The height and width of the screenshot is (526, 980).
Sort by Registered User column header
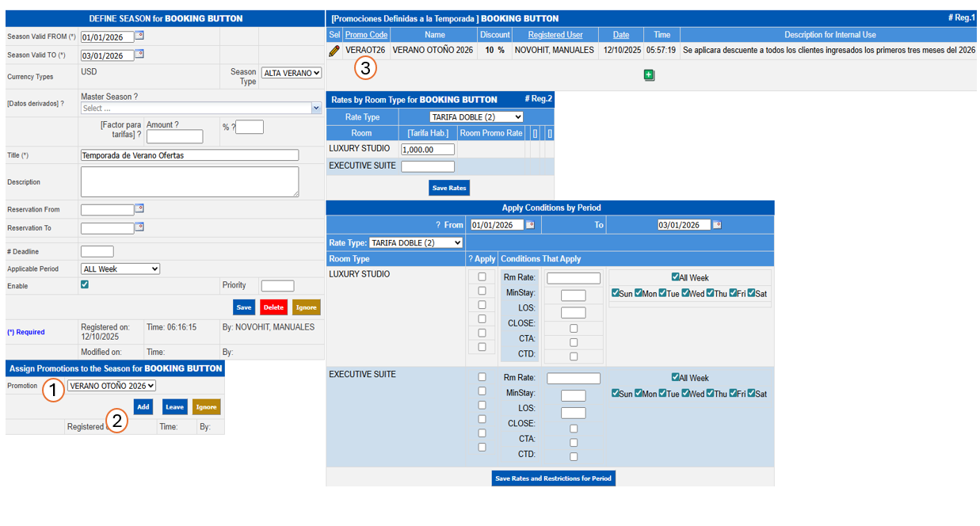[x=555, y=35]
